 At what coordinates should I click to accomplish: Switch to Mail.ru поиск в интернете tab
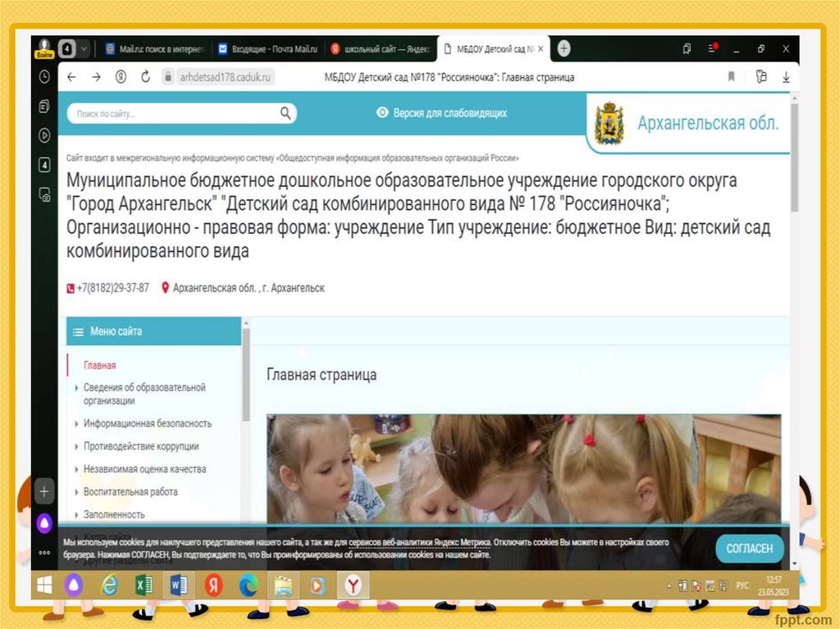click(155, 48)
